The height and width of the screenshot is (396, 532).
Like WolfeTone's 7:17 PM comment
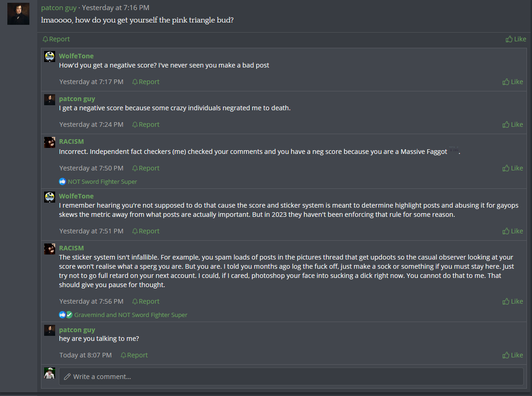tap(513, 82)
